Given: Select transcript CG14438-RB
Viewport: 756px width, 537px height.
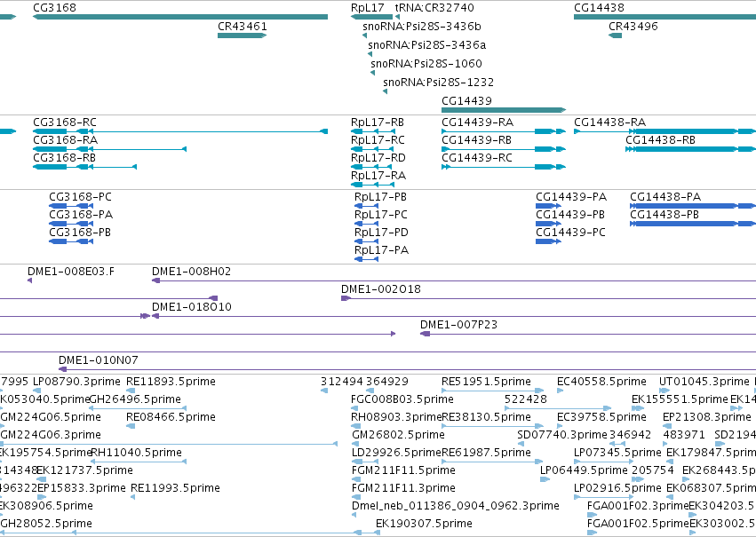Looking at the screenshot, I should coord(690,149).
